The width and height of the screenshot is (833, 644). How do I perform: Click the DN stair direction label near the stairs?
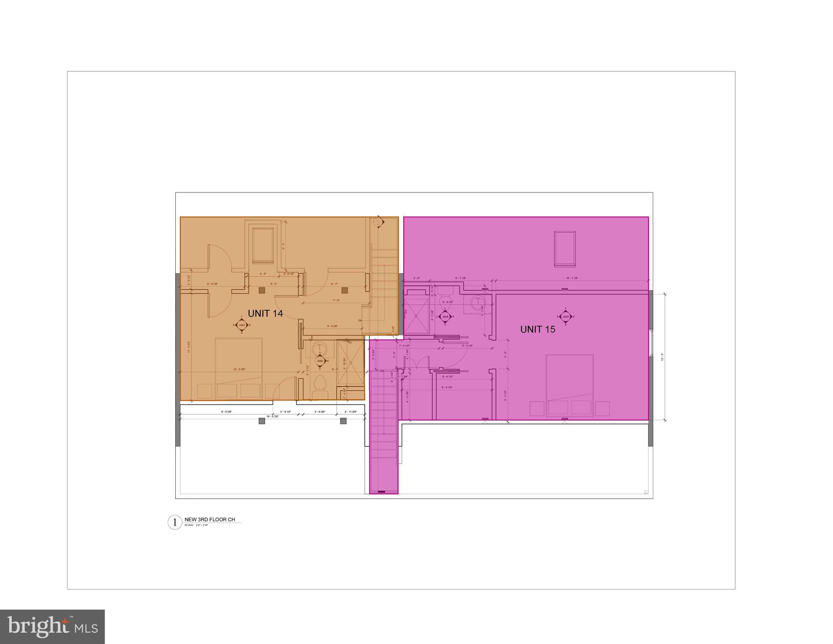[x=360, y=320]
